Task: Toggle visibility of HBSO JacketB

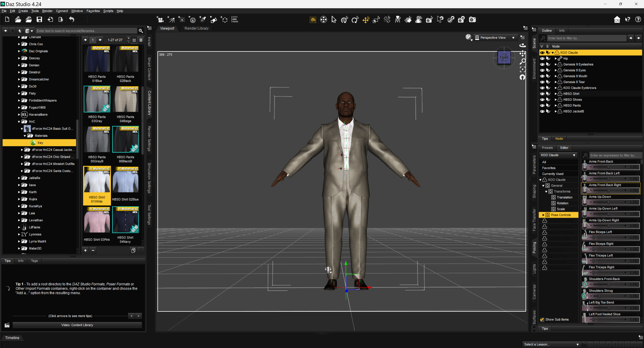Action: click(542, 112)
